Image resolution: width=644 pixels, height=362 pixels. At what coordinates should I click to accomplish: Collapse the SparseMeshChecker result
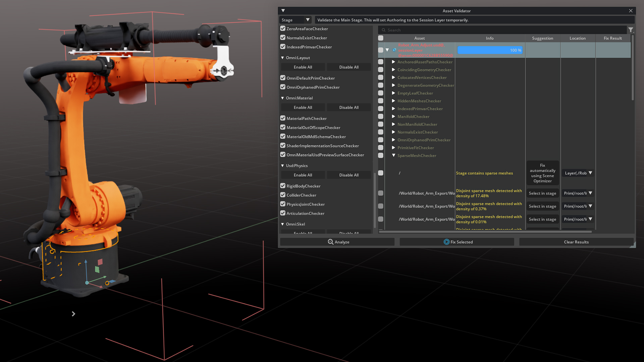point(393,156)
